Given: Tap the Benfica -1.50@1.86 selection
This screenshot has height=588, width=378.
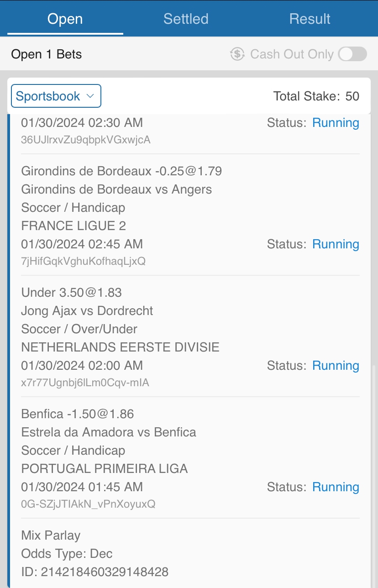Looking at the screenshot, I should [x=78, y=414].
